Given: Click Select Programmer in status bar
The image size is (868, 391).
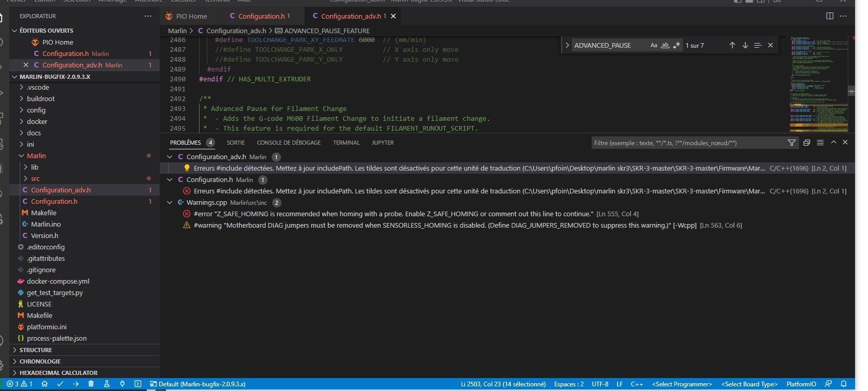Looking at the screenshot, I should pos(682,384).
